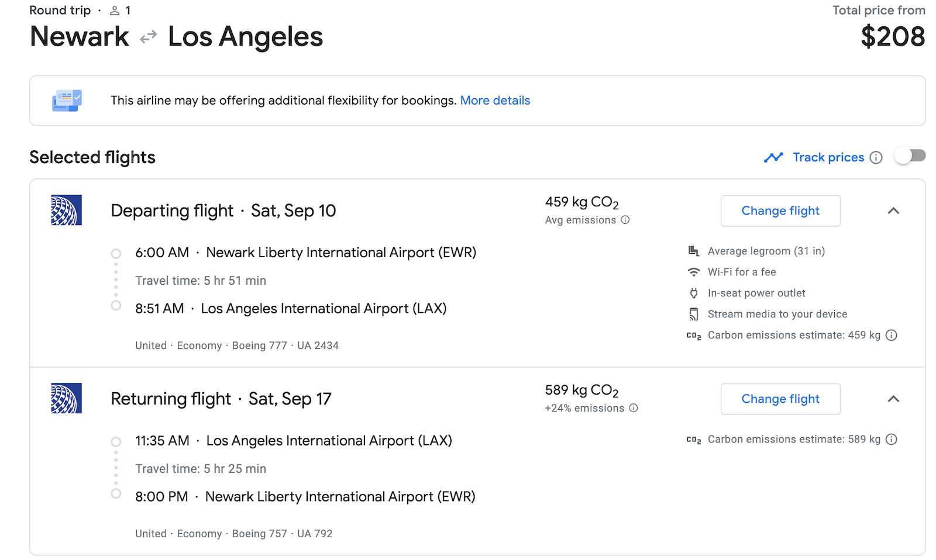Click the average legroom seat icon
This screenshot has width=936, height=560.
694,251
